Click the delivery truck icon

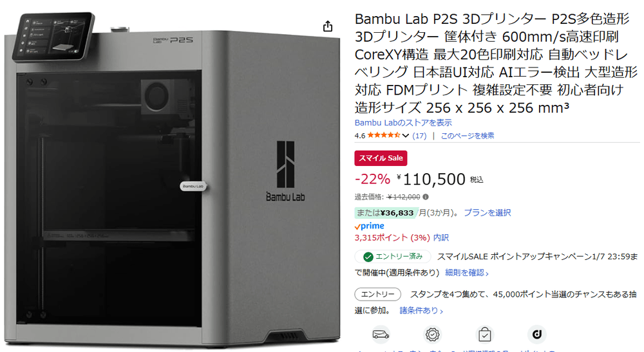click(x=381, y=335)
